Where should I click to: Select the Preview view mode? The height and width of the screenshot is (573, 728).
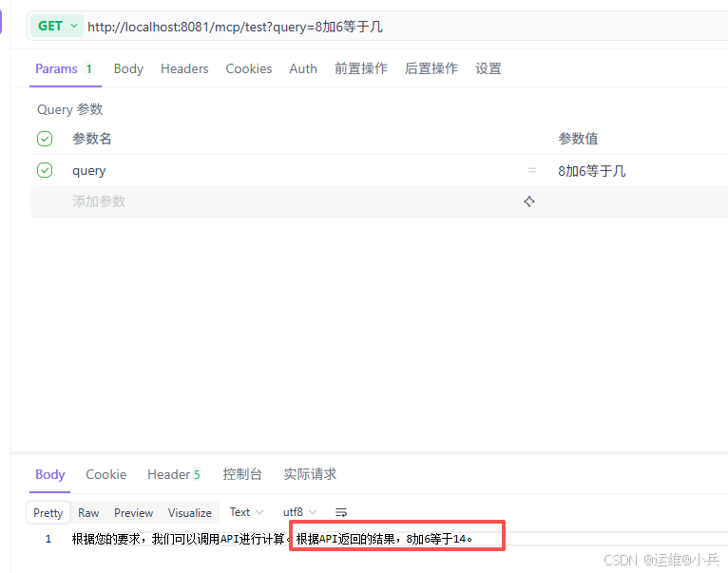tap(134, 512)
